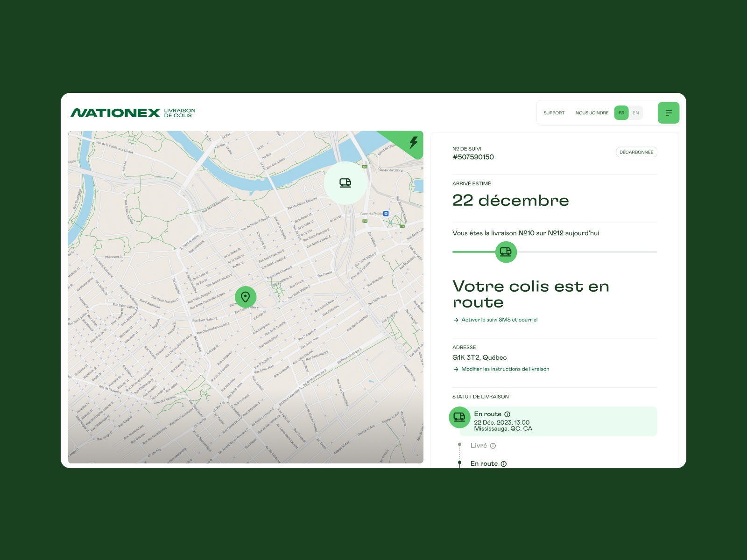Click the Décarbonnée badge
747x560 pixels.
(636, 152)
